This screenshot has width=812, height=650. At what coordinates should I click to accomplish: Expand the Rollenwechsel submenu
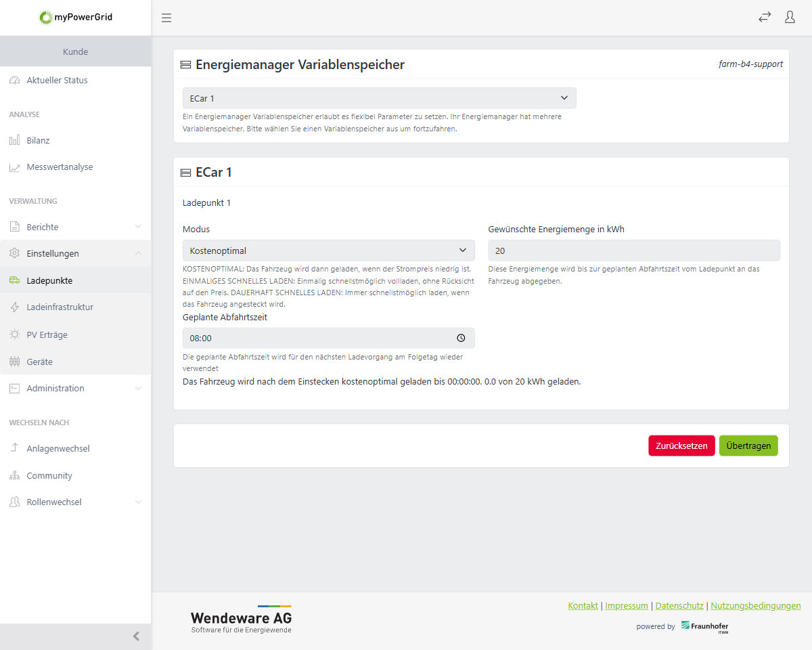(x=75, y=502)
